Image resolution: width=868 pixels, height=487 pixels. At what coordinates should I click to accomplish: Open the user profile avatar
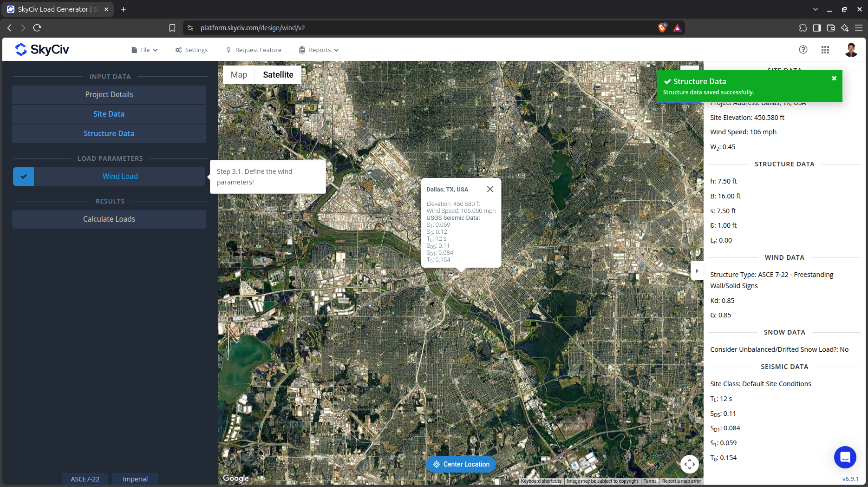851,50
